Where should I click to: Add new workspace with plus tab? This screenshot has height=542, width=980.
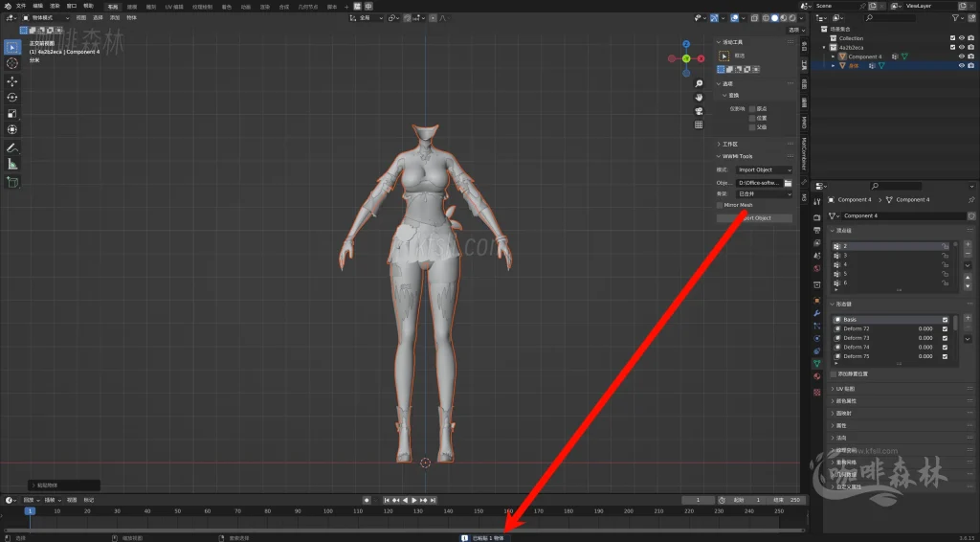[x=346, y=7]
